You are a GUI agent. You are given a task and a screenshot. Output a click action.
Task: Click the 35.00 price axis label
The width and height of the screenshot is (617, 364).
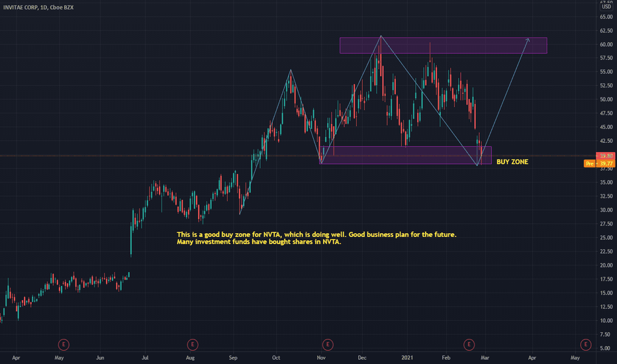(x=606, y=182)
